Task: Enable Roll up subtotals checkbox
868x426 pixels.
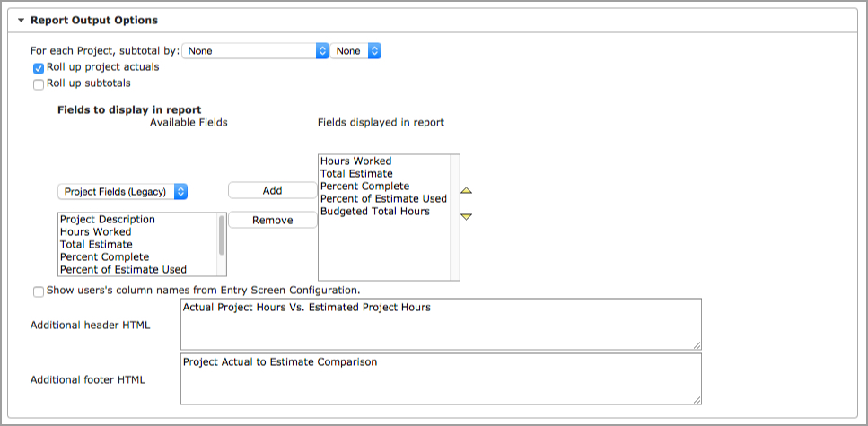Action: (39, 85)
